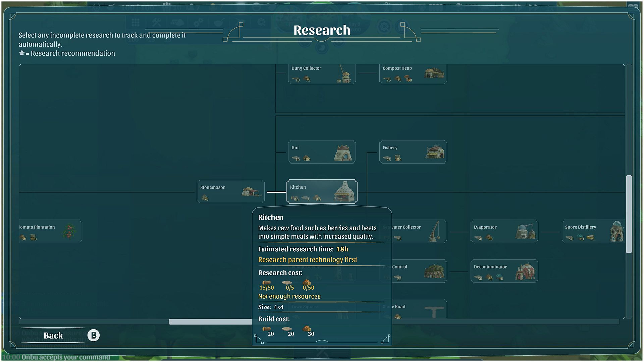Select the Evaporator research node
Viewport: 644px width, 362px height.
pos(504,231)
